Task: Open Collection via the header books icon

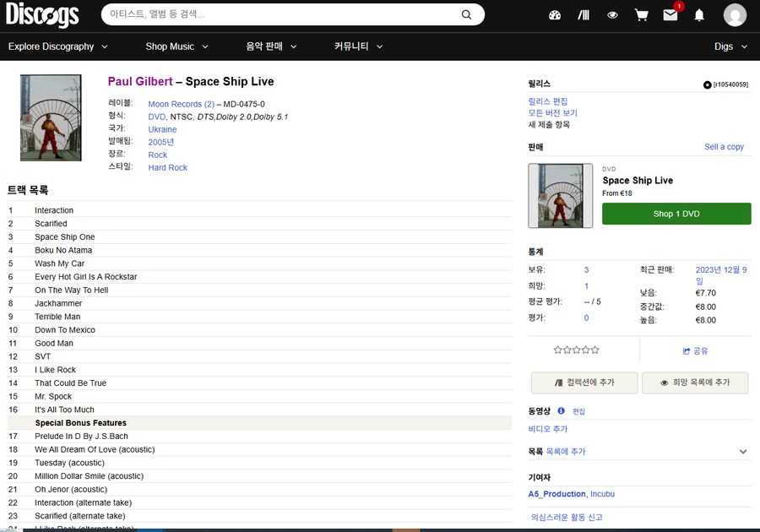Action: tap(584, 15)
